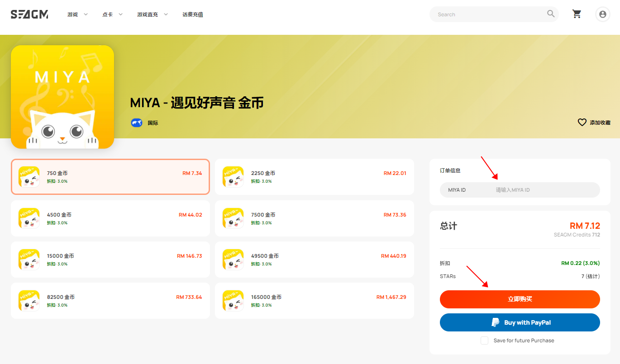Viewport: 620px width, 364px height.
Task: Select the 2250 金币 package name
Action: click(263, 173)
